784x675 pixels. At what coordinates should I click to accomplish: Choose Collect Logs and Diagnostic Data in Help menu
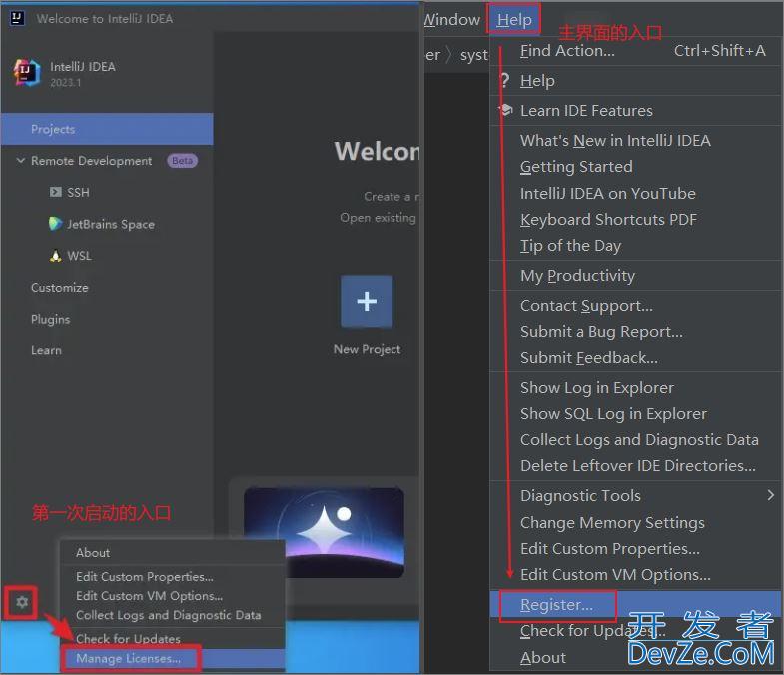(635, 440)
